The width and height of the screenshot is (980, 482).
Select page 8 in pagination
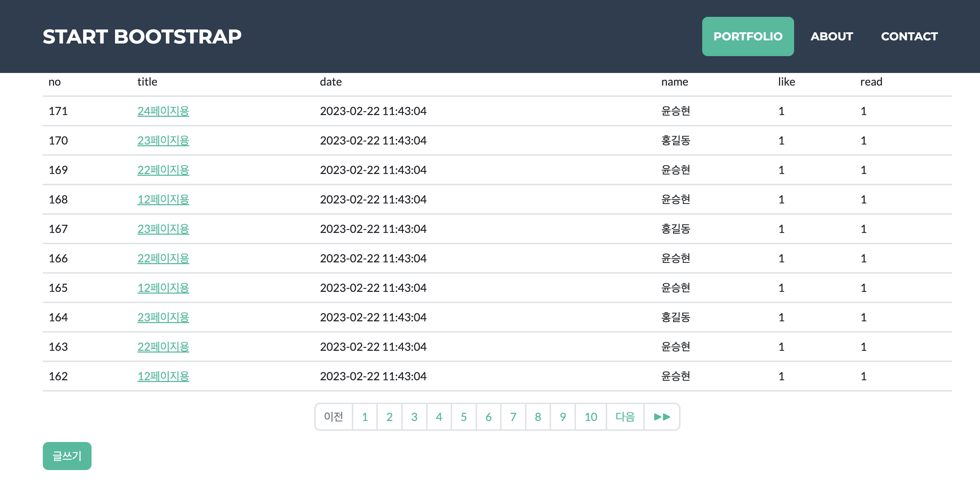pos(538,416)
